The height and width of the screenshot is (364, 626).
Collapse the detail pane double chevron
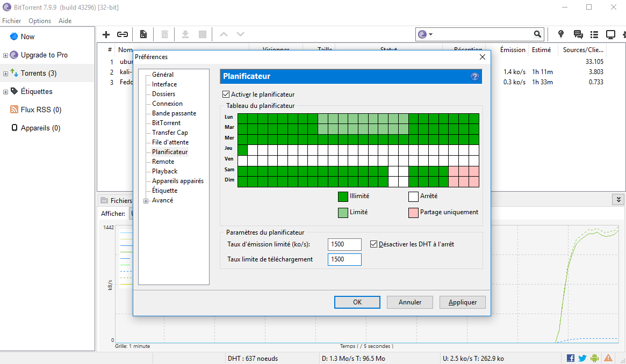(618, 199)
